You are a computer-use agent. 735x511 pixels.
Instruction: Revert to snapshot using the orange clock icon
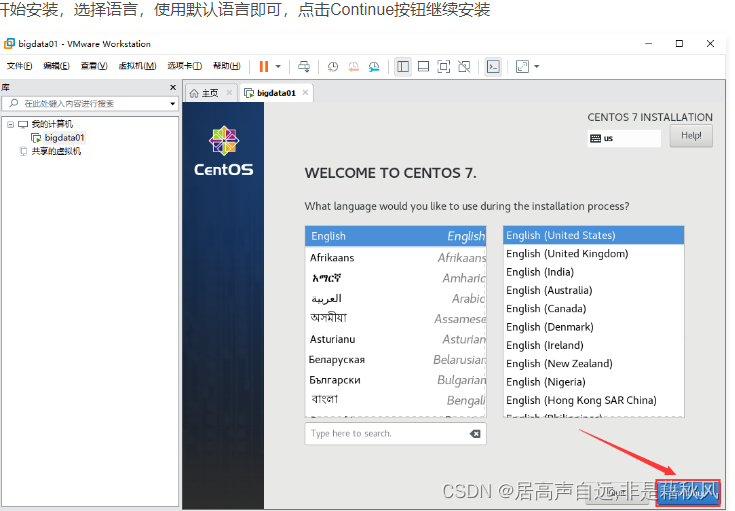[353, 67]
